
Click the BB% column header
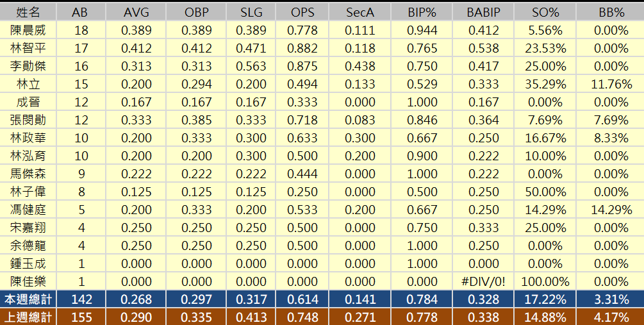coord(609,12)
